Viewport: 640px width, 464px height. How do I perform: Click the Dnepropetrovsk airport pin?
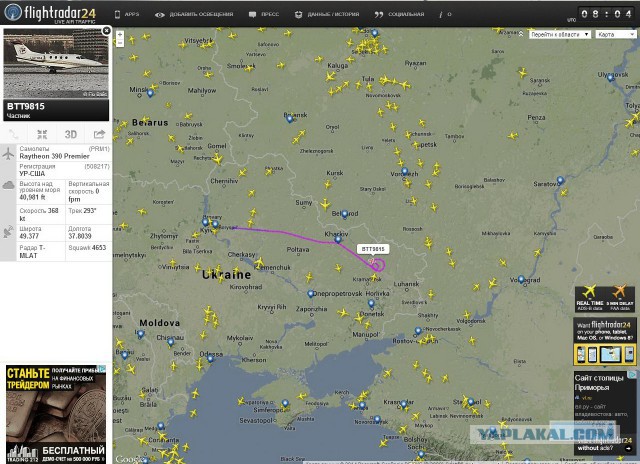coord(311,293)
